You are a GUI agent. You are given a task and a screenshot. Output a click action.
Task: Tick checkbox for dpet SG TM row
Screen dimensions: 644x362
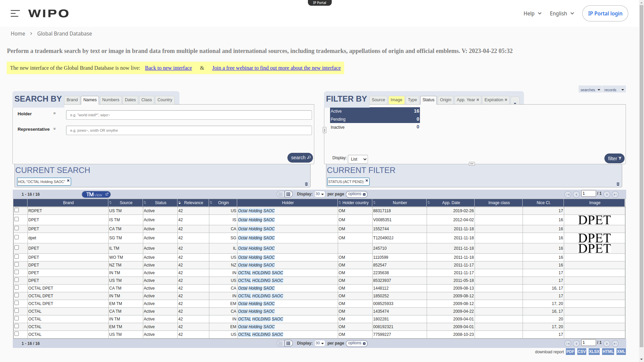pos(16,237)
